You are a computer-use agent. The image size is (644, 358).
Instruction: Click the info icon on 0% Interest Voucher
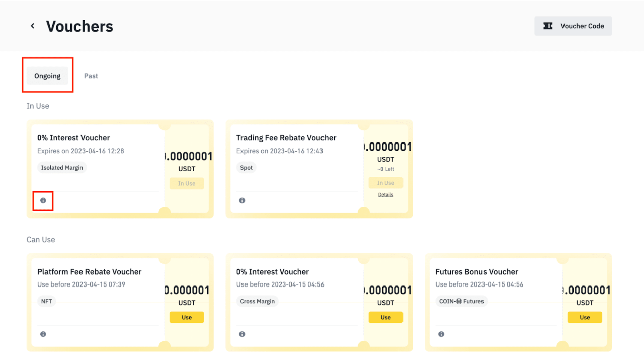(43, 200)
